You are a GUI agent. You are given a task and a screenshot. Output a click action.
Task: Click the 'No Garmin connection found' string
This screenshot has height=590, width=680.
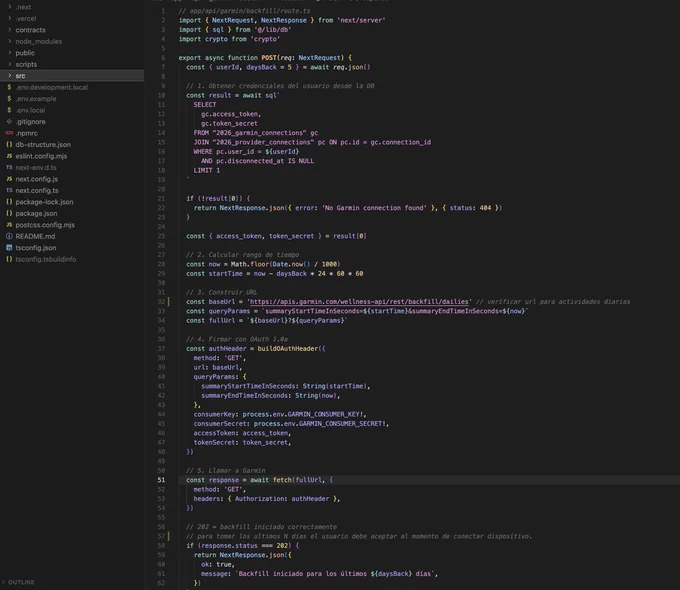click(x=374, y=208)
